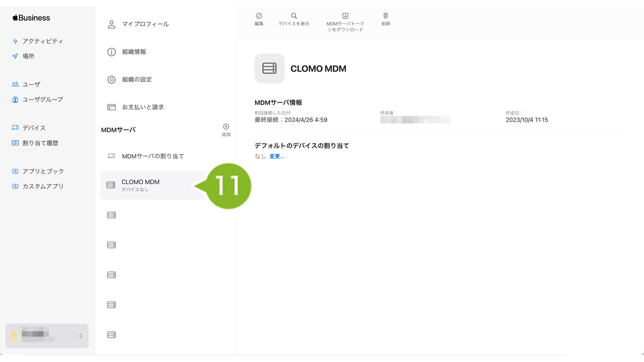Open the account switcher dropdown
644x362 pixels.
47,336
